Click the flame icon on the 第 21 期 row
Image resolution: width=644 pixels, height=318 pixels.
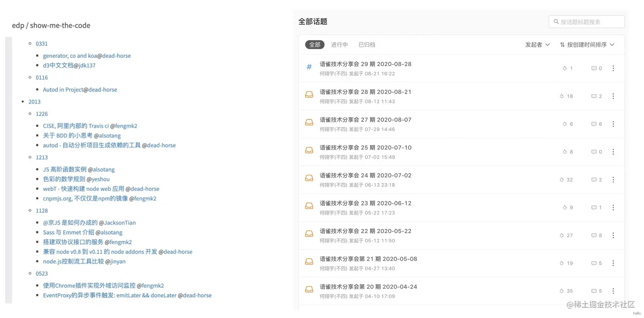click(562, 263)
